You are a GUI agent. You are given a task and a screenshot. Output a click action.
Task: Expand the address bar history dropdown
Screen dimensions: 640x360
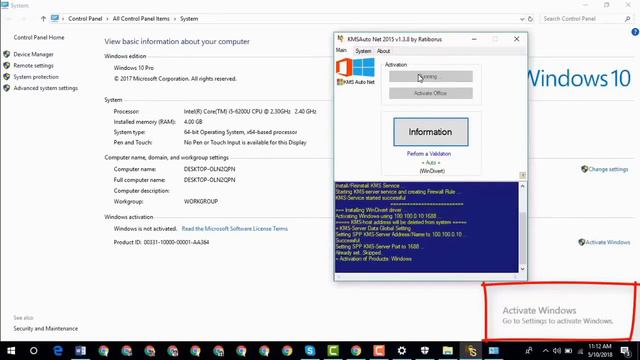522,19
